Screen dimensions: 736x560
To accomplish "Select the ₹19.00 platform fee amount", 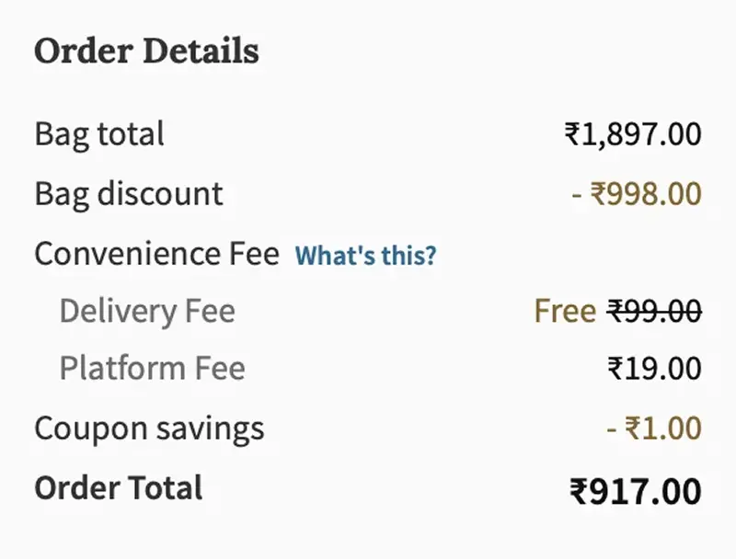I will coord(659,369).
